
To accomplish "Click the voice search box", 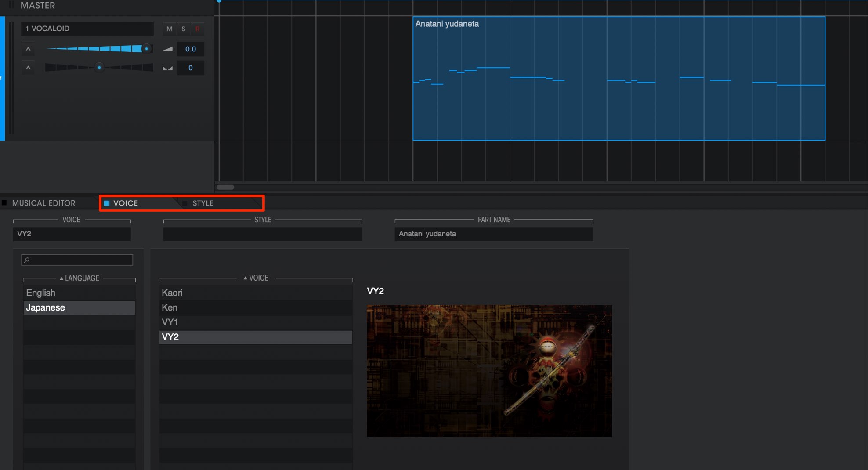I will (x=77, y=260).
